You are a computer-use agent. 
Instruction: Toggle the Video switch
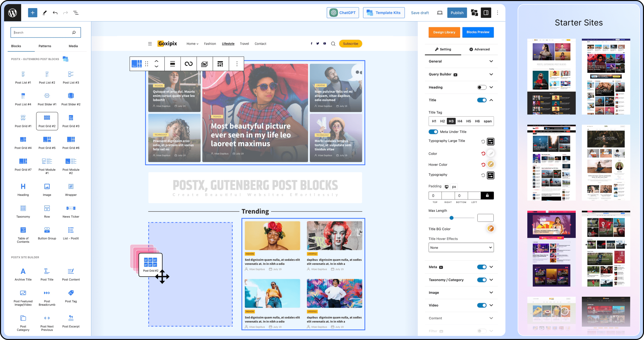click(x=481, y=305)
